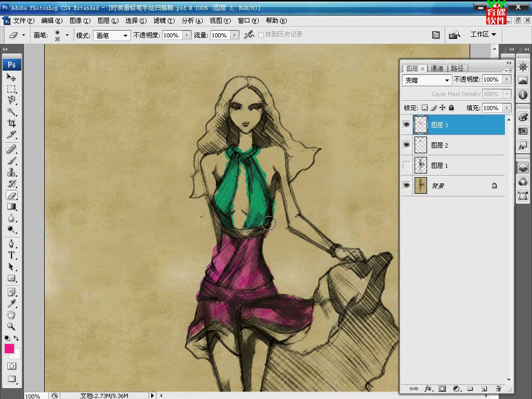The height and width of the screenshot is (399, 532).
Task: Open the 滤镜 menu
Action: coord(164,21)
